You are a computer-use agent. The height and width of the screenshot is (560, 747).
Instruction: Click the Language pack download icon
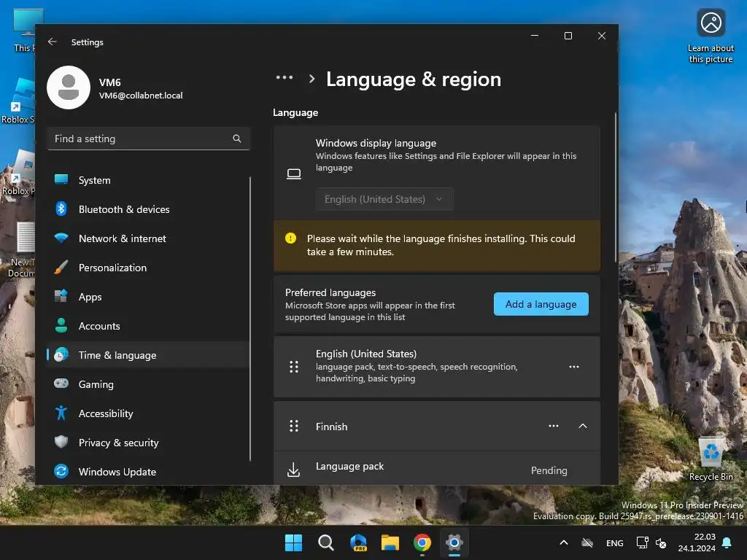coord(293,470)
